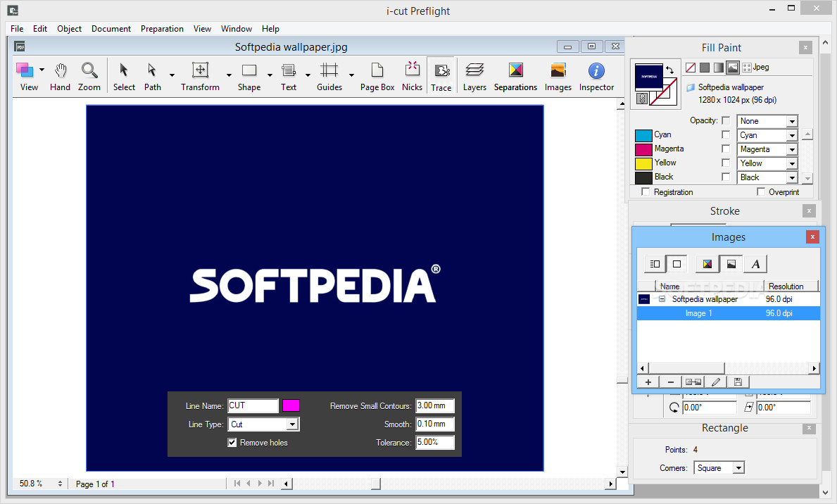The image size is (837, 504).
Task: Click the pencil edit image icon
Action: point(716,382)
